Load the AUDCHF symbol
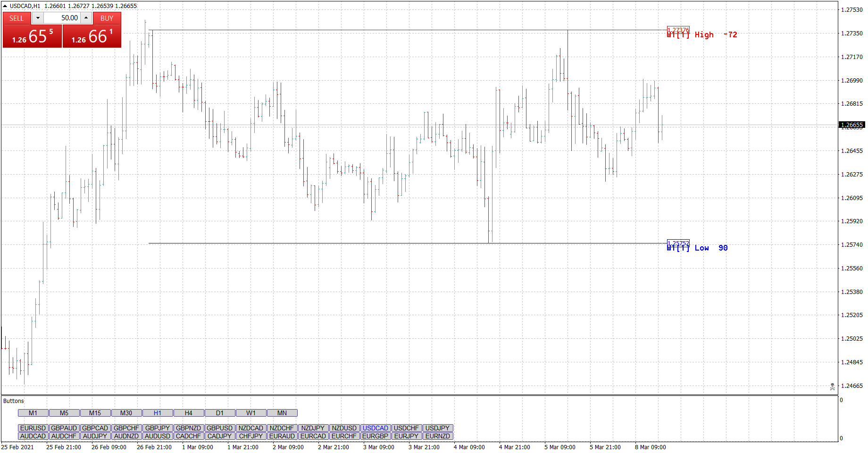Screen dimensions: 868x453 [64, 436]
